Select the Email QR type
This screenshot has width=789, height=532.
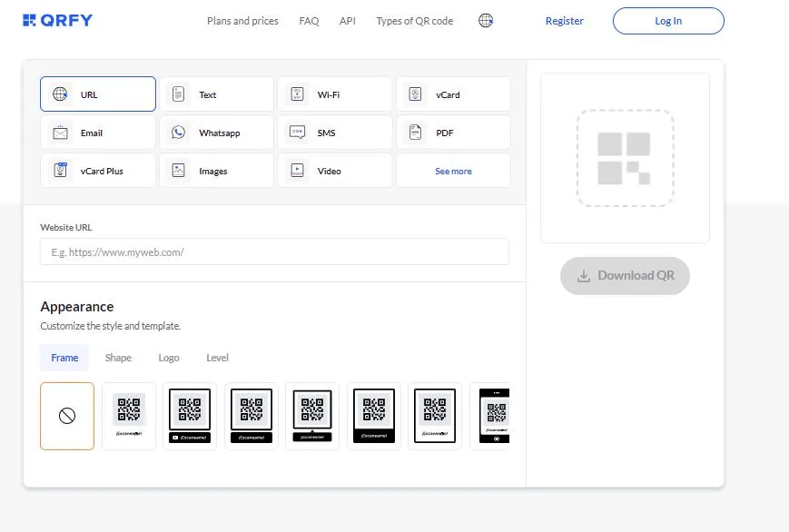(98, 133)
